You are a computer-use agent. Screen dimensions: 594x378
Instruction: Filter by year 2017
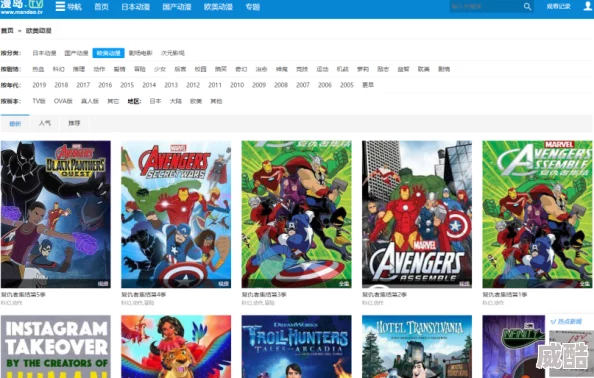tap(83, 85)
